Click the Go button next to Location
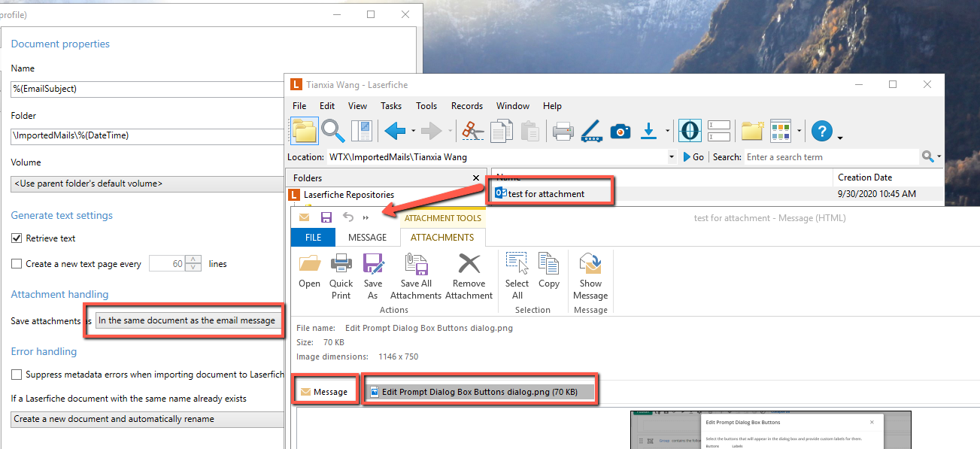The image size is (980, 449). pos(693,157)
